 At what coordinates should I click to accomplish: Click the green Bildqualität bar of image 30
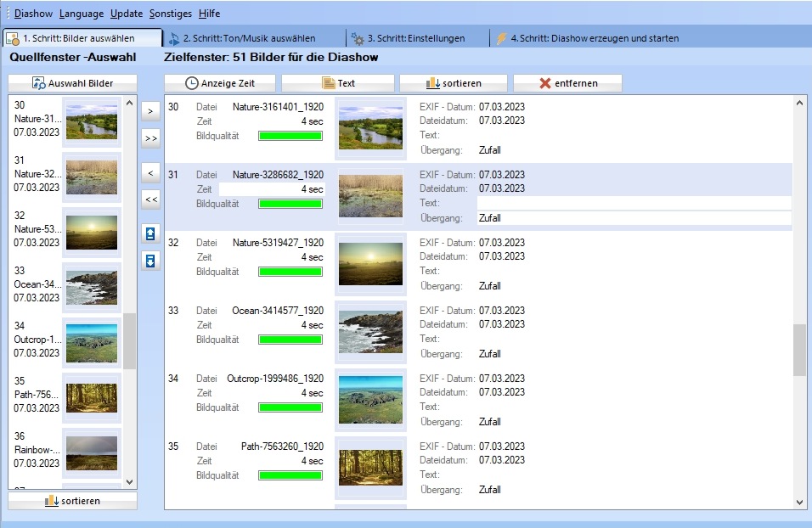pyautogui.click(x=290, y=135)
